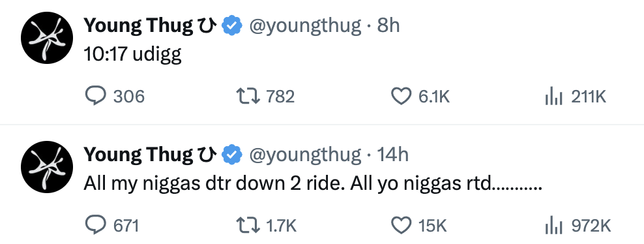Click verified badge on the 8h tweet
644x244 pixels.
232,26
